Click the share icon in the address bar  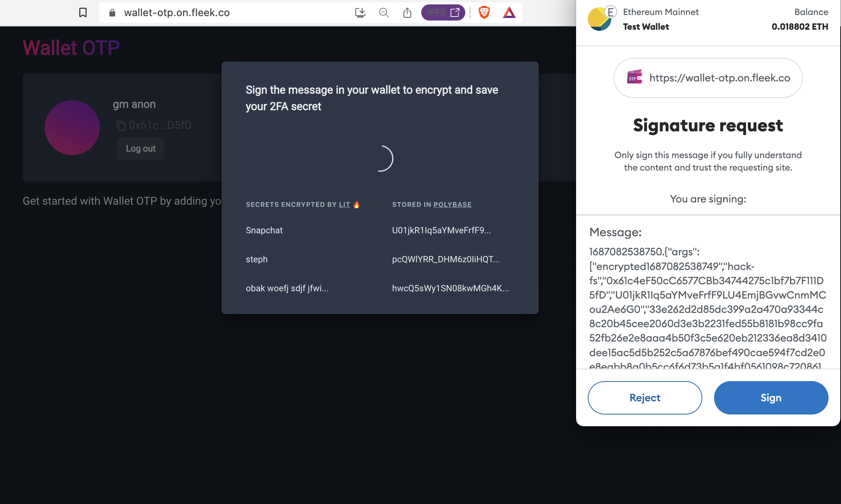point(407,13)
